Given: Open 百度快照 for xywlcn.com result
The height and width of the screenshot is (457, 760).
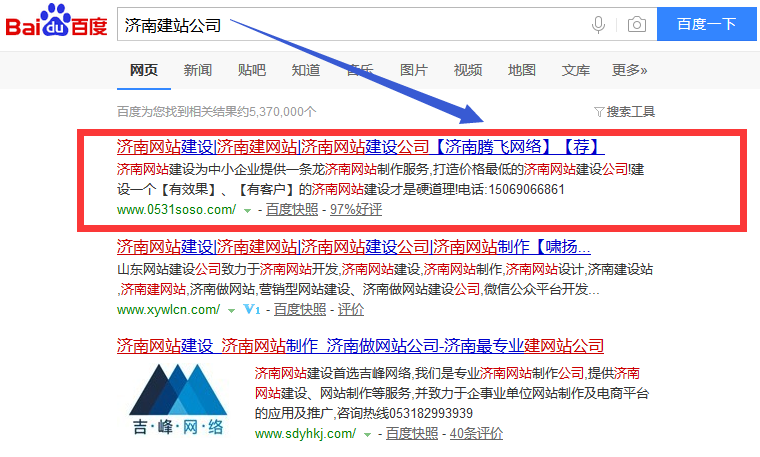Looking at the screenshot, I should [300, 310].
